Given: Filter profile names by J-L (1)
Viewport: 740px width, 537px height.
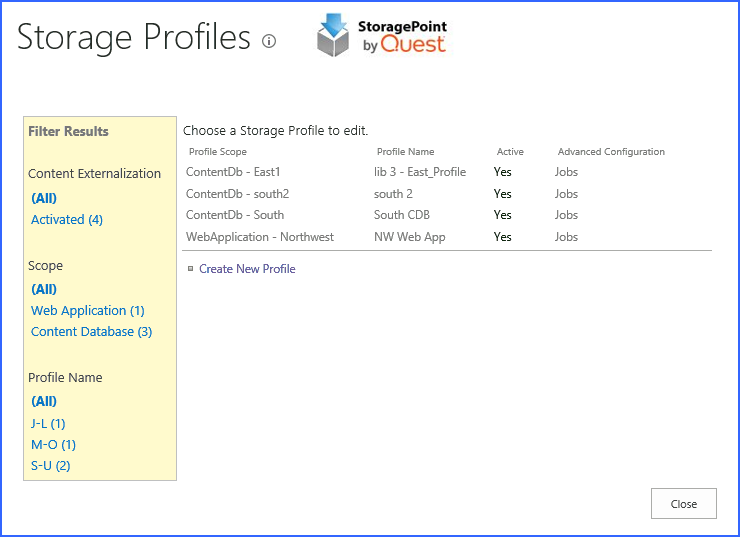Looking at the screenshot, I should coord(48,424).
